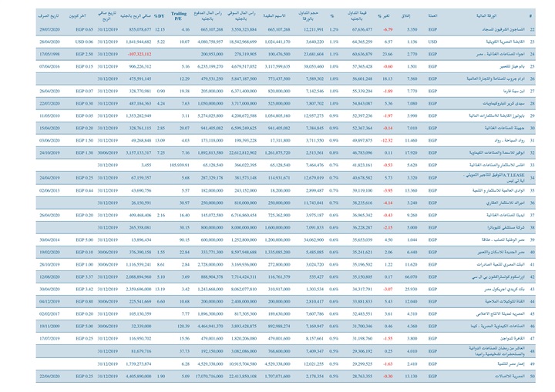
Task: Click net profit '2,359,696,000'
Action: pyautogui.click(x=139, y=290)
